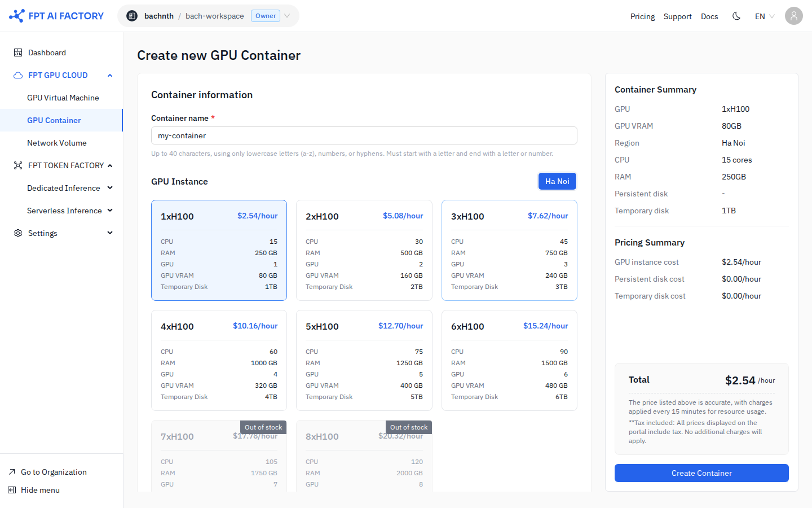
Task: Expand the Settings menu chevron
Action: [x=110, y=233]
